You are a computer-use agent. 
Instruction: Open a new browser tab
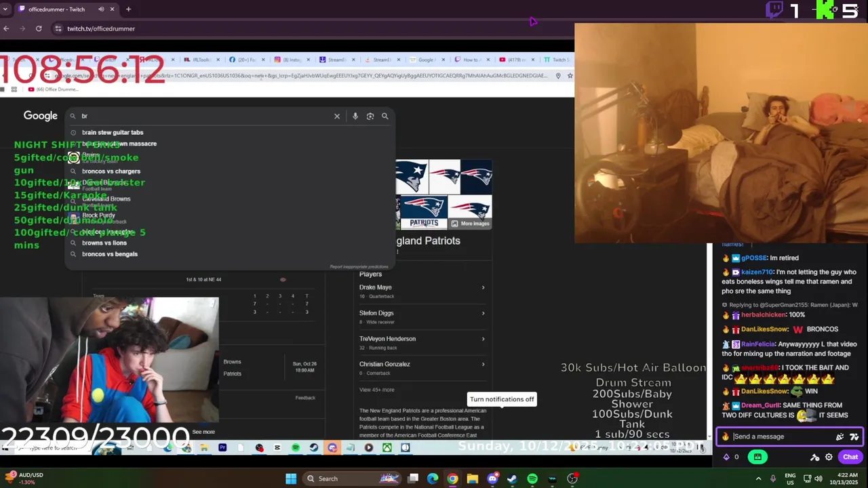(x=128, y=9)
